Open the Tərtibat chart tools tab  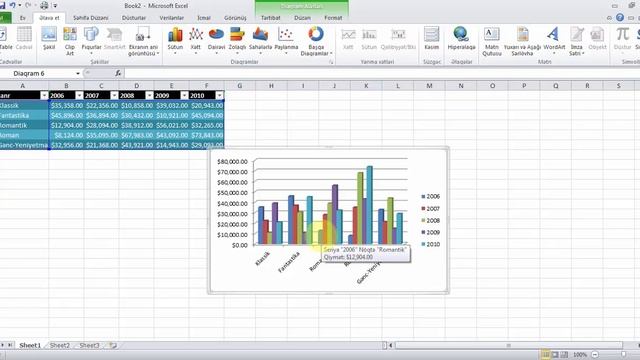coord(271,18)
